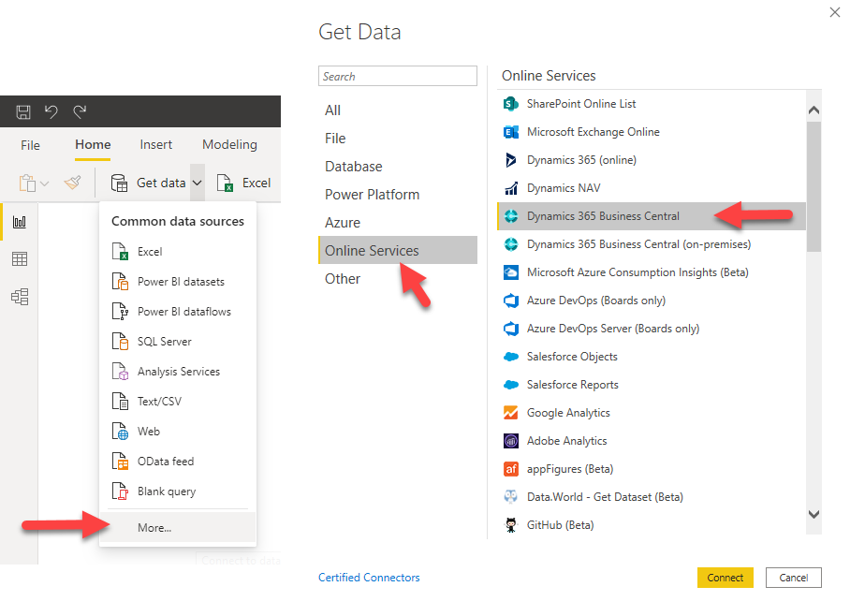Click the Cancel button
Screen dimensions: 850x616
click(x=794, y=578)
